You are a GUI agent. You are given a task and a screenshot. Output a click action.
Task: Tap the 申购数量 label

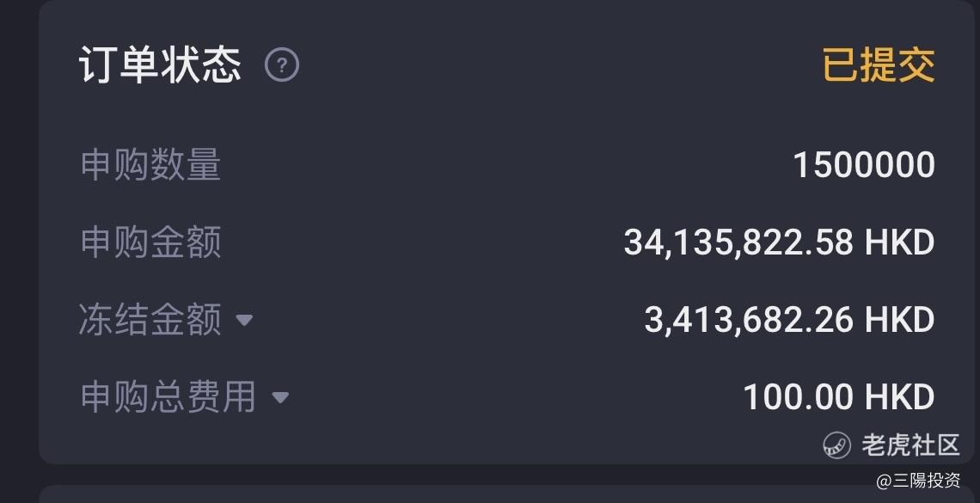click(x=150, y=165)
